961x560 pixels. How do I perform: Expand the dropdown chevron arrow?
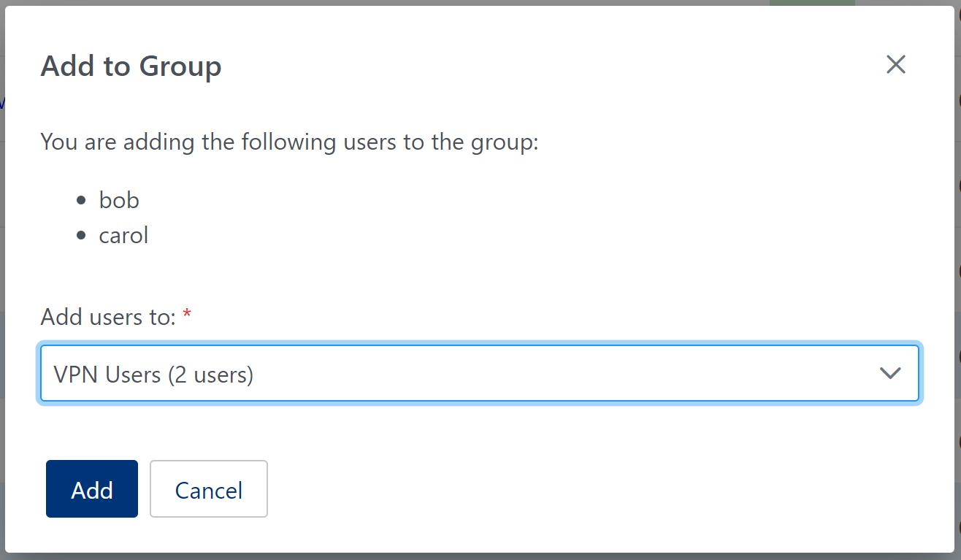click(x=889, y=373)
